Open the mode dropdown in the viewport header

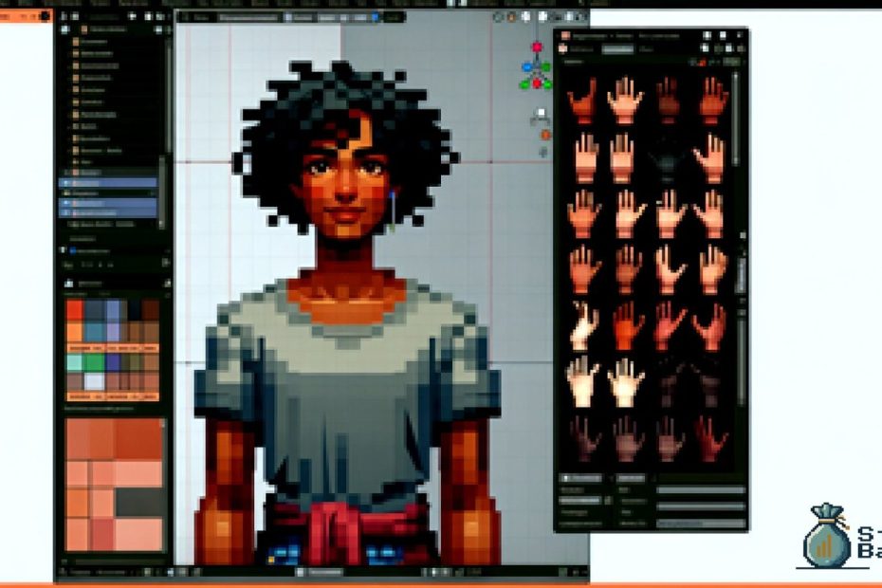coord(247,17)
